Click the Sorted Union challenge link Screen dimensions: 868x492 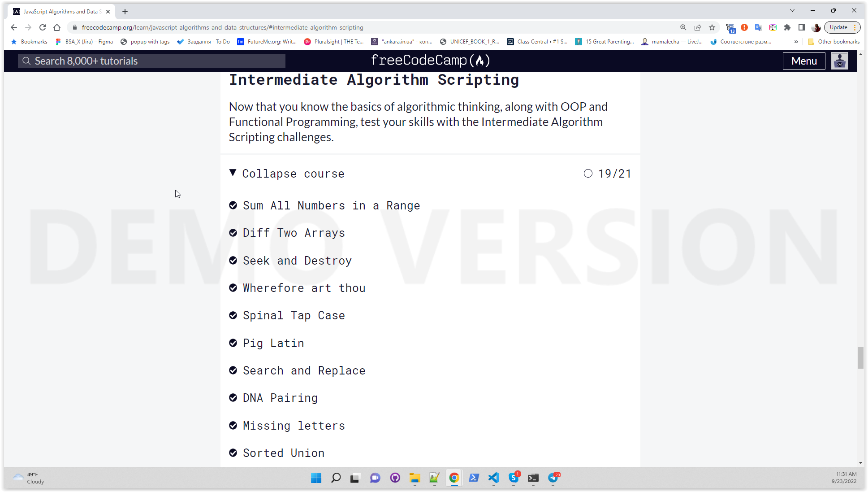[283, 453]
